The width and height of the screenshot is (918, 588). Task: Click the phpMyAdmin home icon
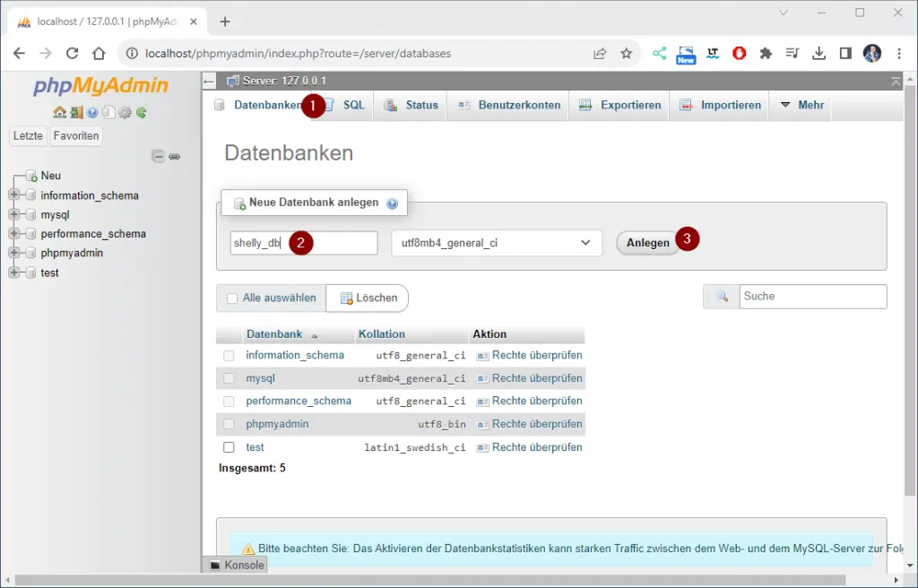pyautogui.click(x=59, y=113)
